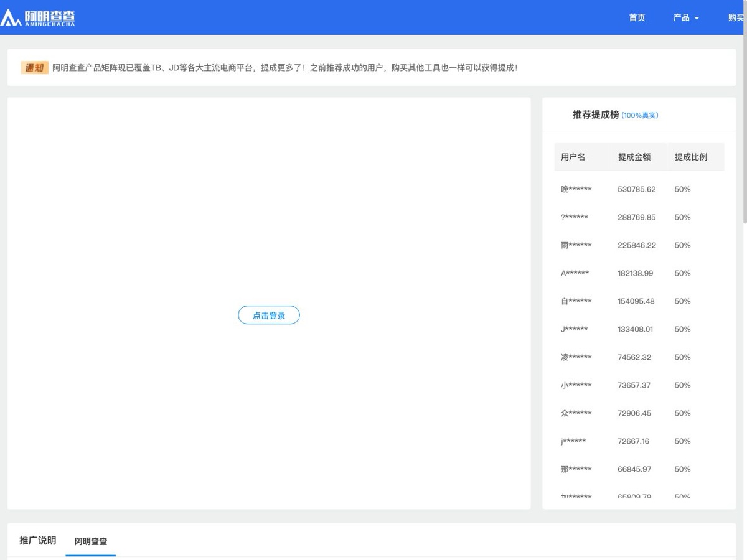The height and width of the screenshot is (560, 747).
Task: Click the orange 通知 badge
Action: tap(34, 68)
